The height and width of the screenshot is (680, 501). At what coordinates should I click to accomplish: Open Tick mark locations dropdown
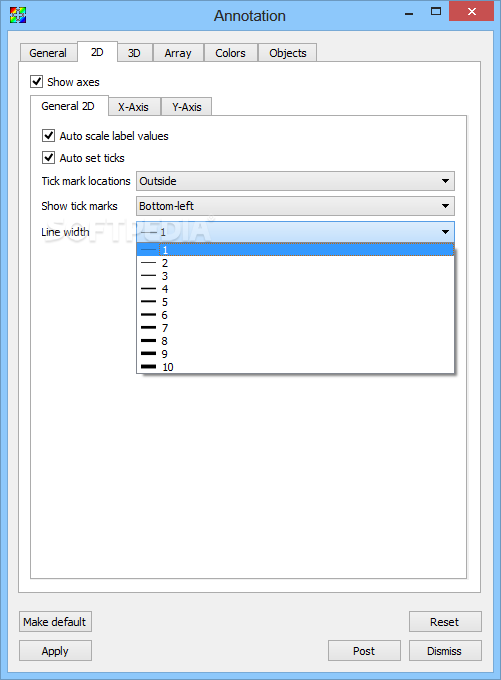(295, 181)
